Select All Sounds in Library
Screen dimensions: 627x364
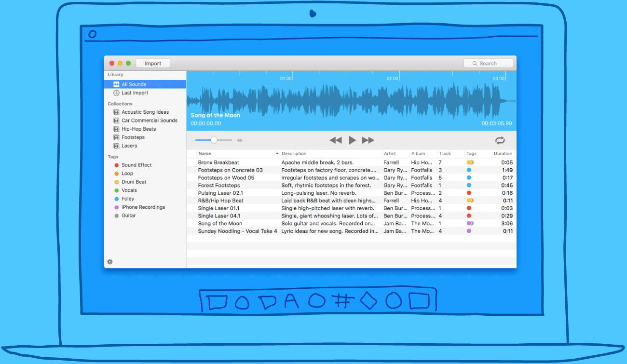pos(145,84)
